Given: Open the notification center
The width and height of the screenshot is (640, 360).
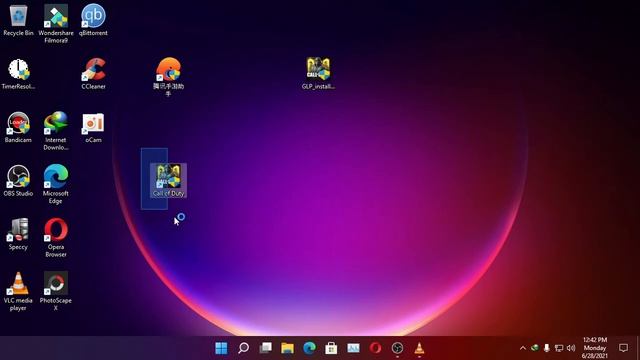Looking at the screenshot, I should 623,348.
